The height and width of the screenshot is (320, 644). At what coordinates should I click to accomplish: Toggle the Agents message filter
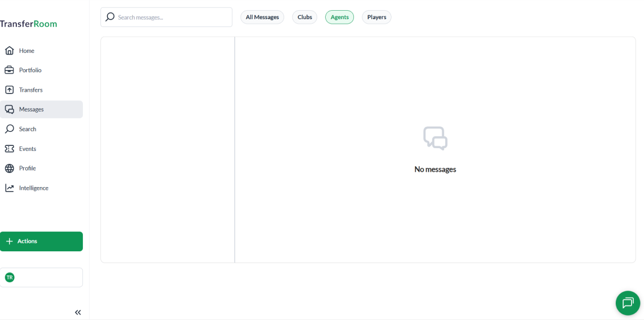point(339,17)
